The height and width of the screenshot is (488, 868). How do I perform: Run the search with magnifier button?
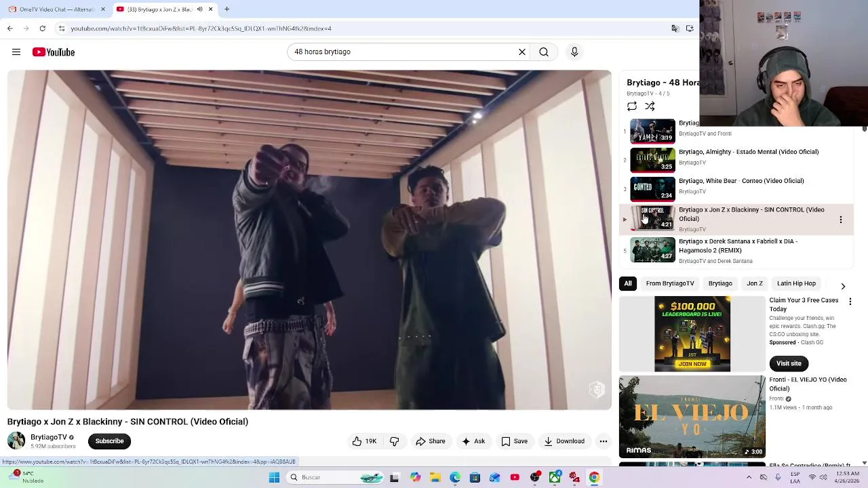(544, 52)
